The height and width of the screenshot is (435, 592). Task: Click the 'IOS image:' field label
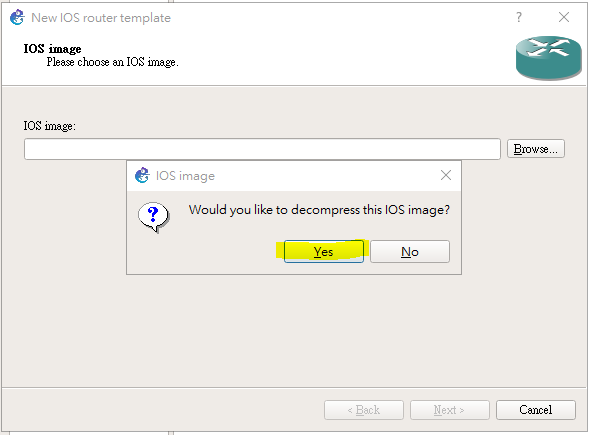point(49,126)
